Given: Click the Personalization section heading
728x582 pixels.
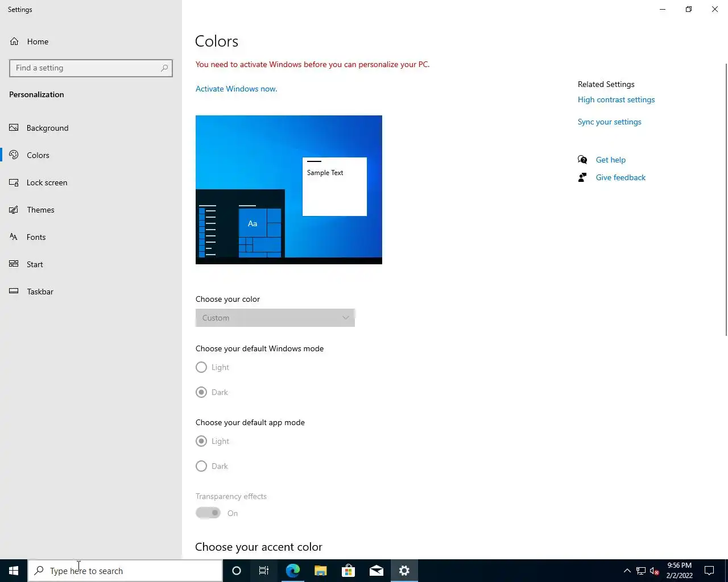Looking at the screenshot, I should pos(36,94).
